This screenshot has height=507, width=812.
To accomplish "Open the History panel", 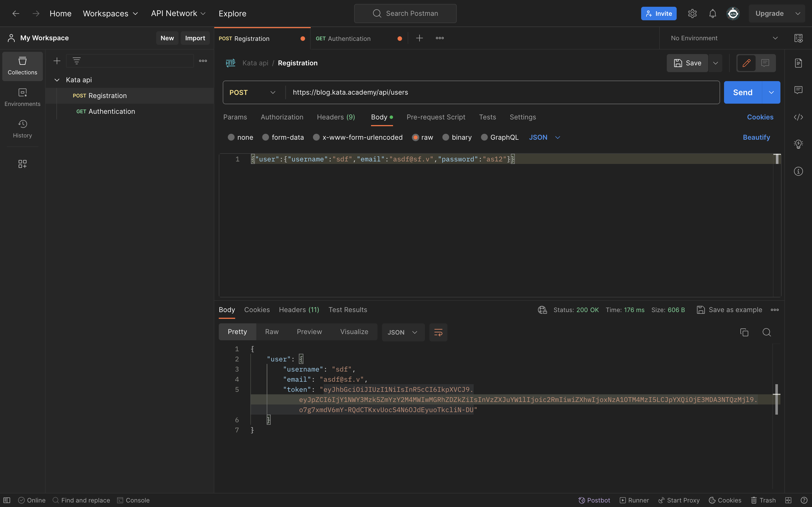I will click(22, 129).
